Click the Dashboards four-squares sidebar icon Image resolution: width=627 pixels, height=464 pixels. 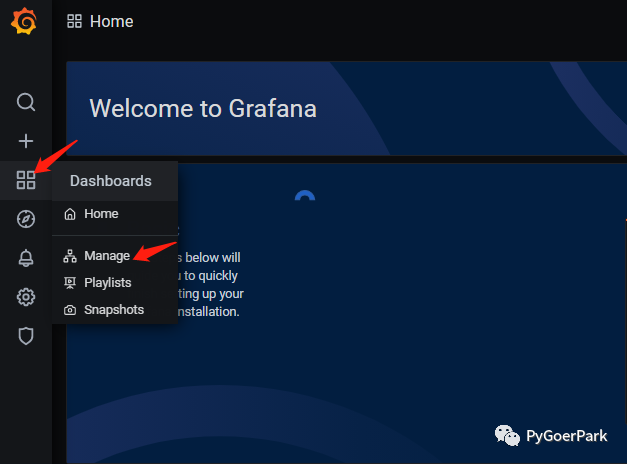[26, 180]
